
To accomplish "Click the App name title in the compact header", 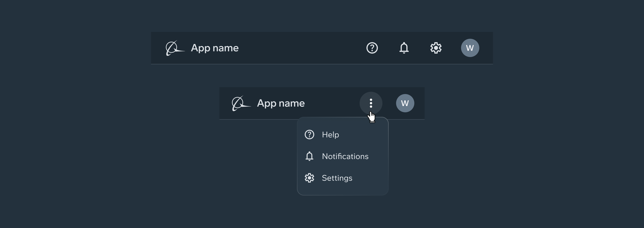I will (281, 103).
